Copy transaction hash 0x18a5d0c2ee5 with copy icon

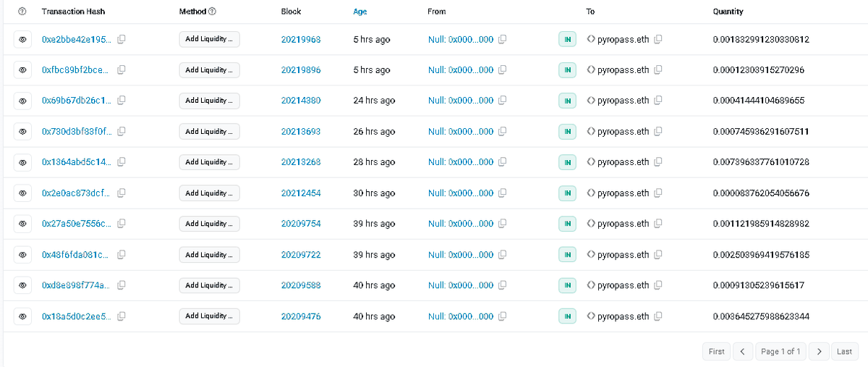122,316
